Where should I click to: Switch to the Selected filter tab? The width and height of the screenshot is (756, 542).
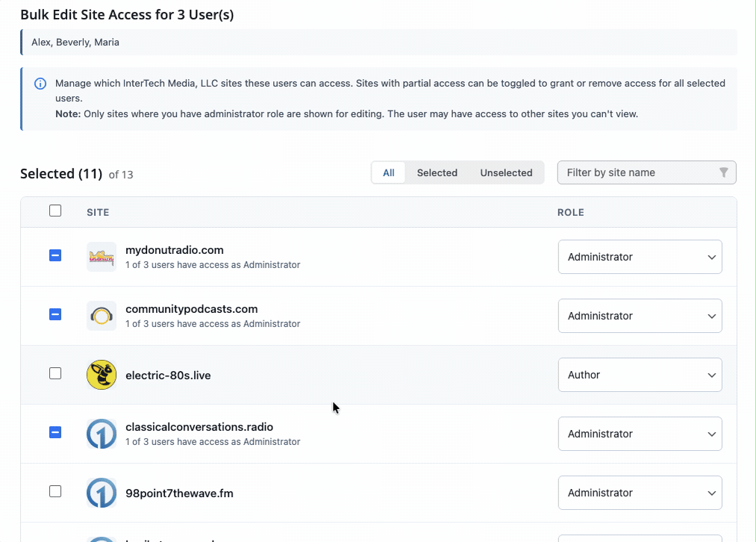point(437,172)
